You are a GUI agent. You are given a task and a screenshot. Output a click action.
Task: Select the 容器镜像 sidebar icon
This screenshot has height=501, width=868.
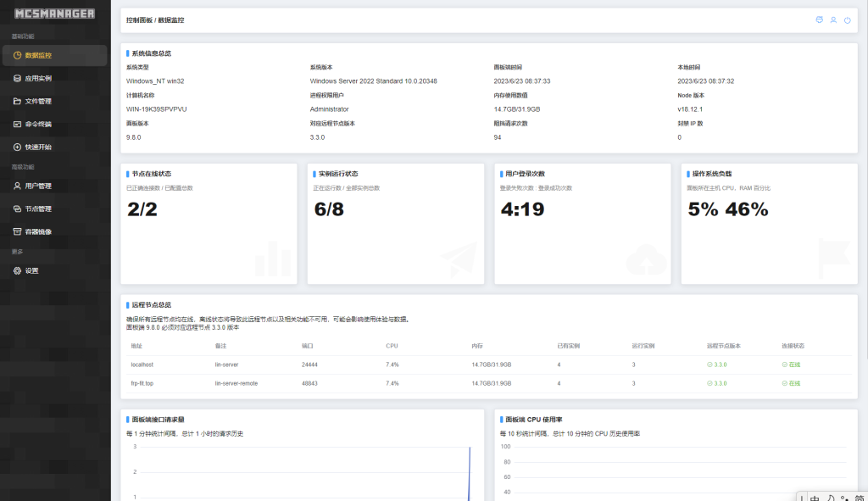17,231
